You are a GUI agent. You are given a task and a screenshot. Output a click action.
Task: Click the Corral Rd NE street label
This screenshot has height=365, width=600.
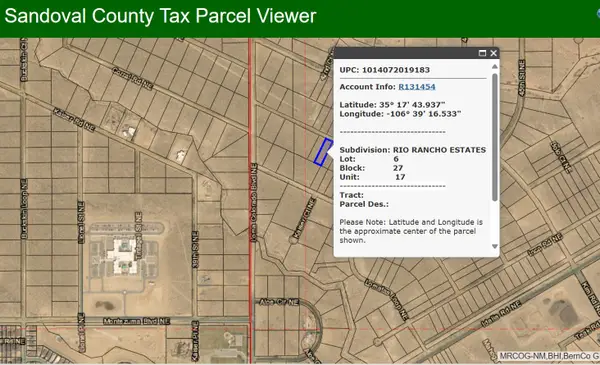[132, 78]
